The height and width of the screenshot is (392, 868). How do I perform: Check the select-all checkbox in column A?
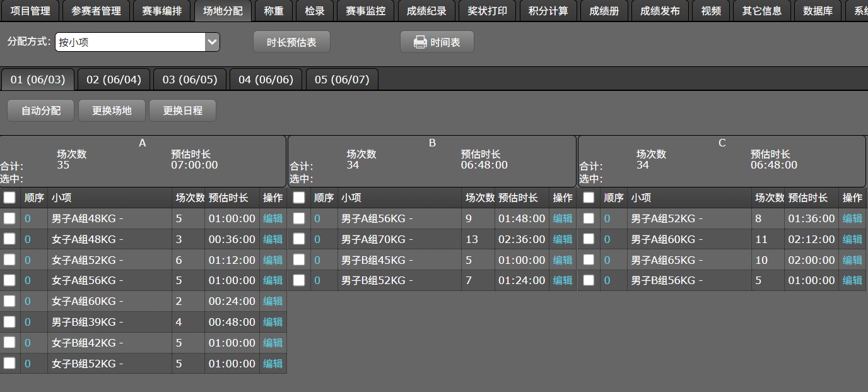(9, 197)
